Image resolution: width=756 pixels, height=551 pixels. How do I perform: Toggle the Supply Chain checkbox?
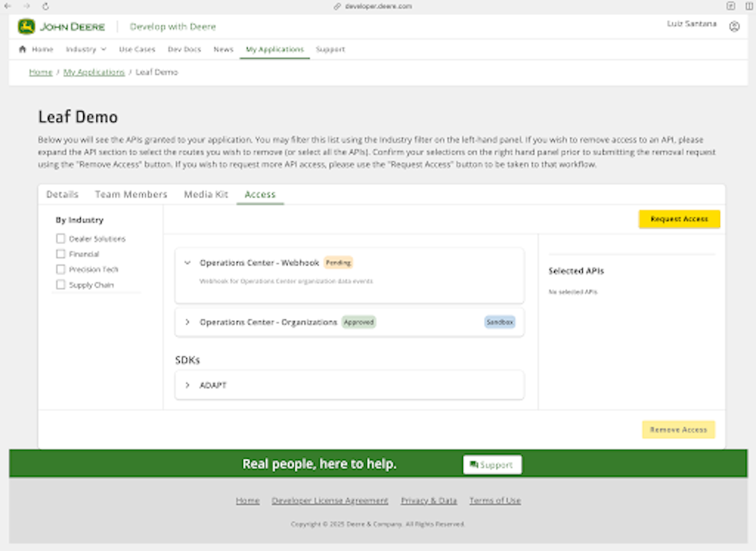tap(60, 285)
